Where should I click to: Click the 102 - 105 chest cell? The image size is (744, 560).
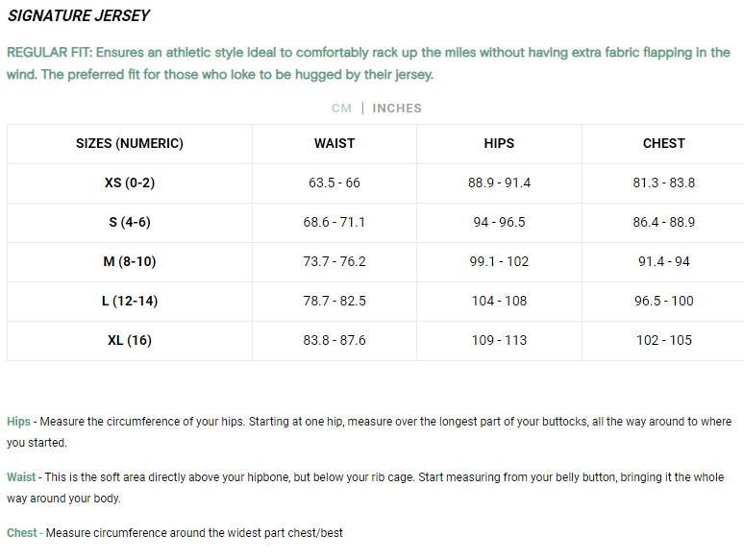[x=663, y=340]
